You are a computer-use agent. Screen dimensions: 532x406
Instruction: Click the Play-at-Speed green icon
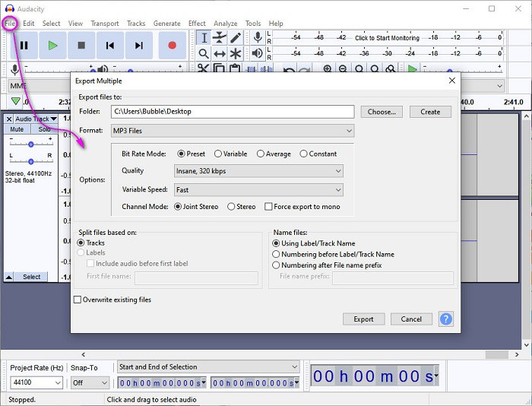[x=412, y=69]
